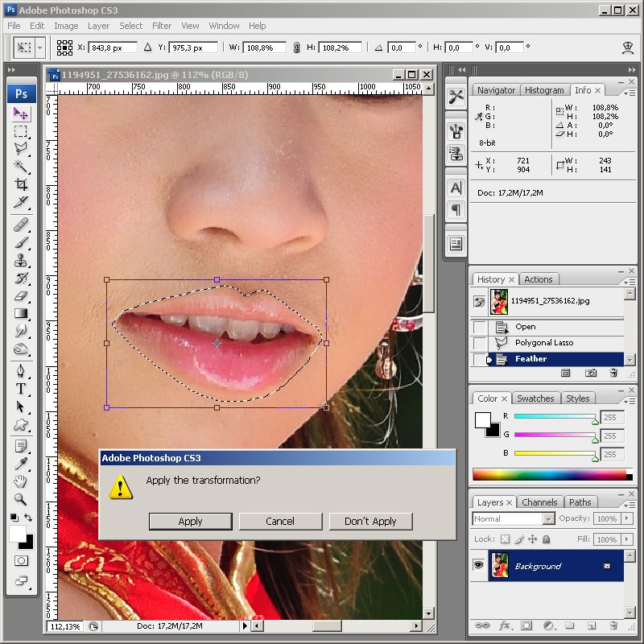
Task: Toggle lock transparent pixels in Layers
Action: pyautogui.click(x=505, y=539)
